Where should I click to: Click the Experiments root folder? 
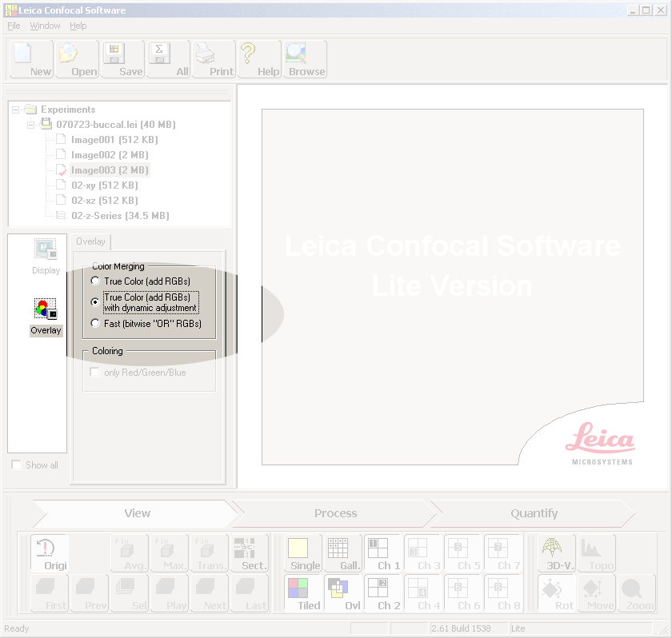point(68,110)
